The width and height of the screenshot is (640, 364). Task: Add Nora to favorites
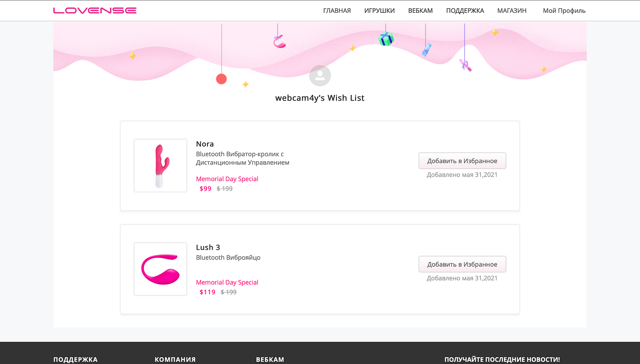coord(462,161)
